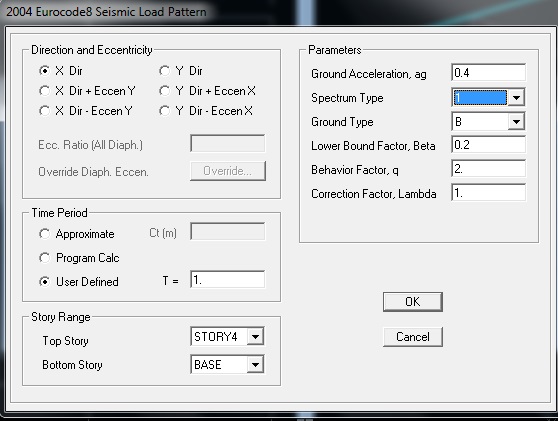Open the Top Story dropdown arrow

(255, 337)
